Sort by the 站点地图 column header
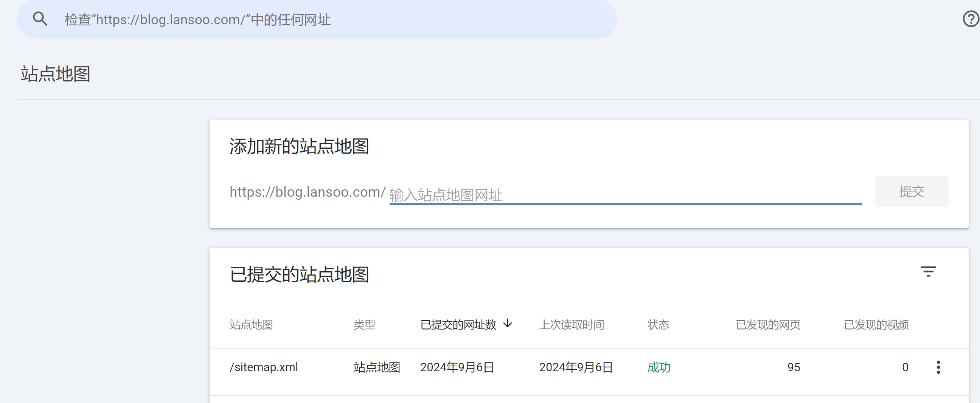Image resolution: width=980 pixels, height=403 pixels. point(251,325)
